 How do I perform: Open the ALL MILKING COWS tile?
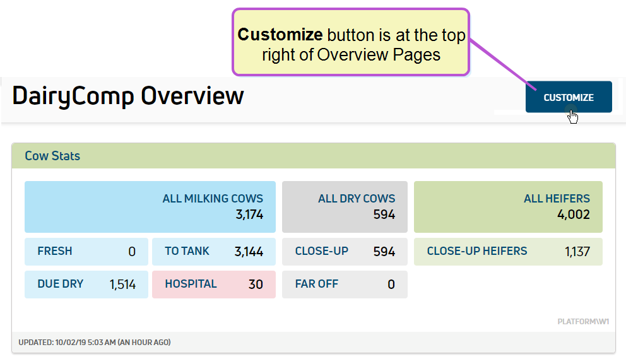(150, 207)
